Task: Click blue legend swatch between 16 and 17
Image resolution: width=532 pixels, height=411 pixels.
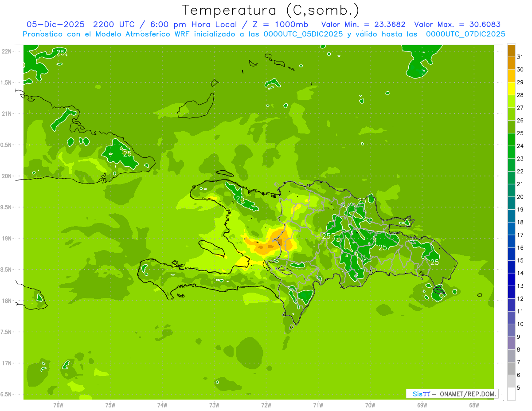Action: [511, 242]
